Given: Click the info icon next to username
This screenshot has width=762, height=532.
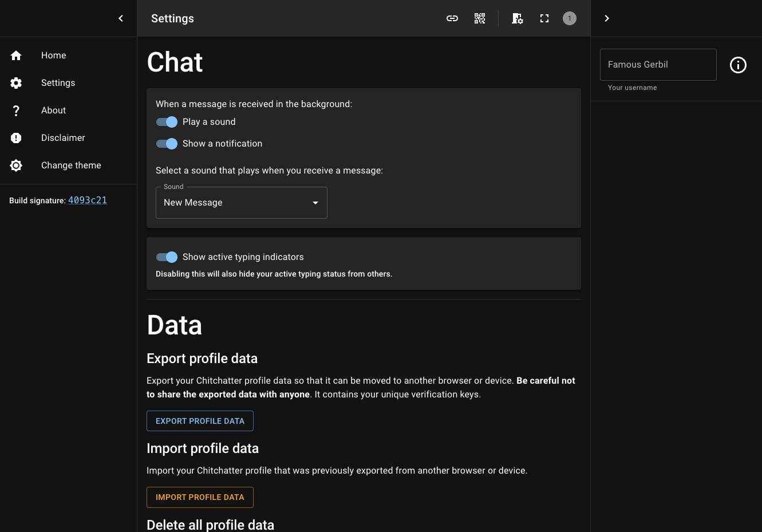Looking at the screenshot, I should pyautogui.click(x=739, y=65).
